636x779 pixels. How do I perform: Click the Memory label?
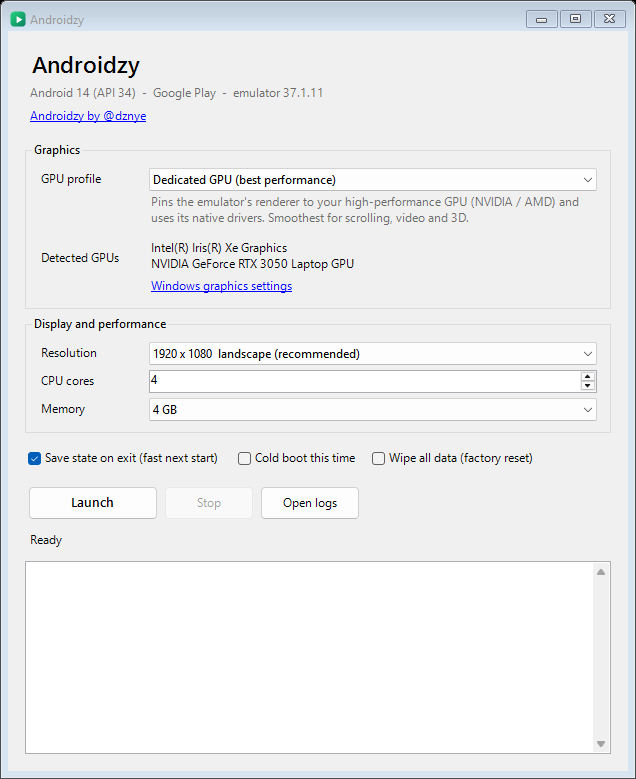pos(63,409)
